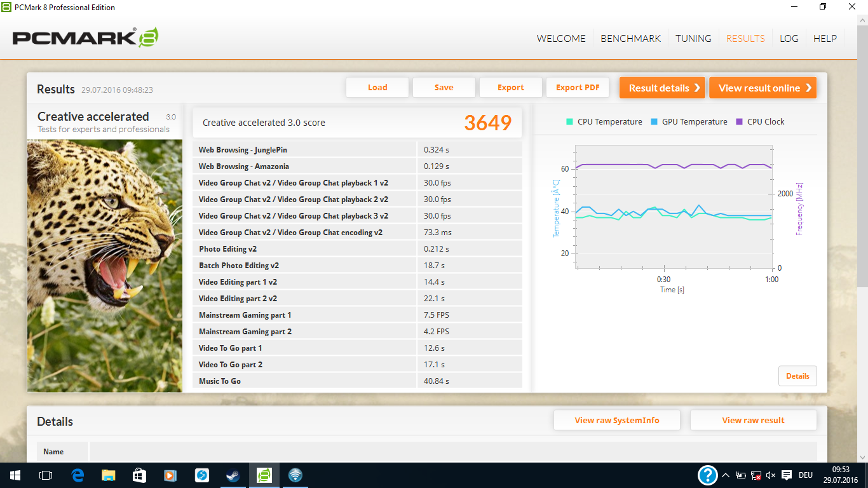
Task: Click the green PCMark 8 taskbar icon
Action: pyautogui.click(x=264, y=475)
